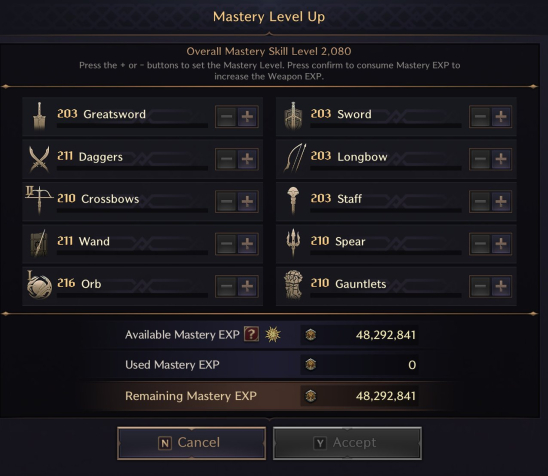Click the sun icon beside Available Mastery EXP
The image size is (548, 476).
tap(273, 334)
